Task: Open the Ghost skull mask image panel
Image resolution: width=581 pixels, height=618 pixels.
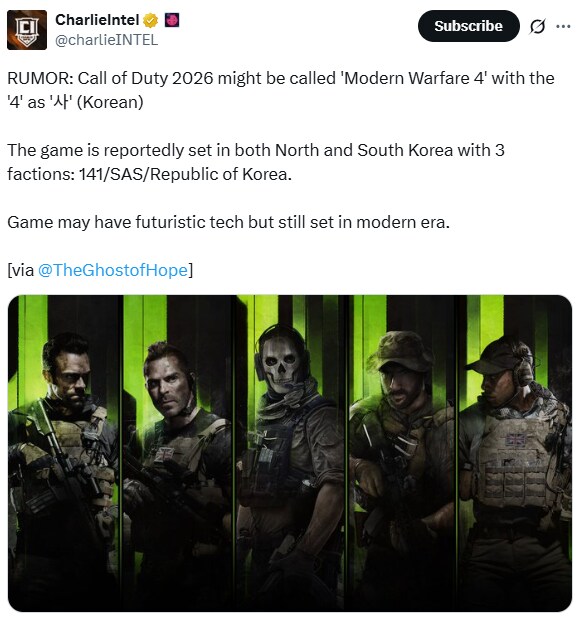Action: point(291,453)
